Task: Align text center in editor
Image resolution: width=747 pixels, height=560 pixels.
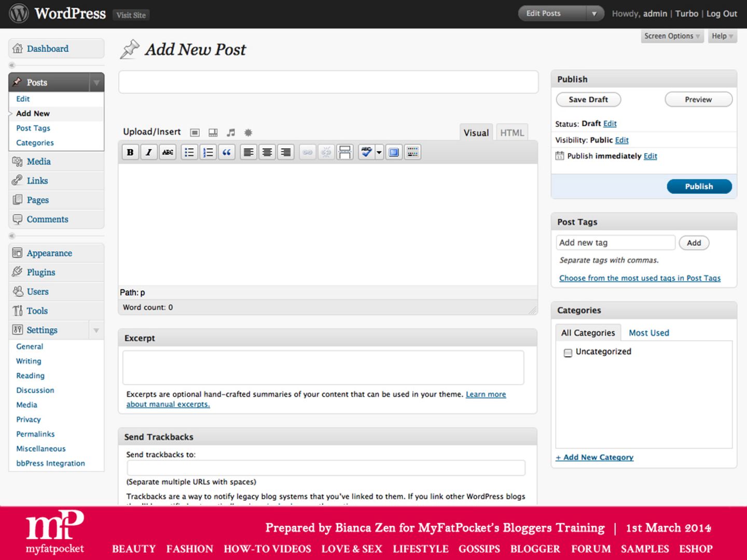Action: 267,152
